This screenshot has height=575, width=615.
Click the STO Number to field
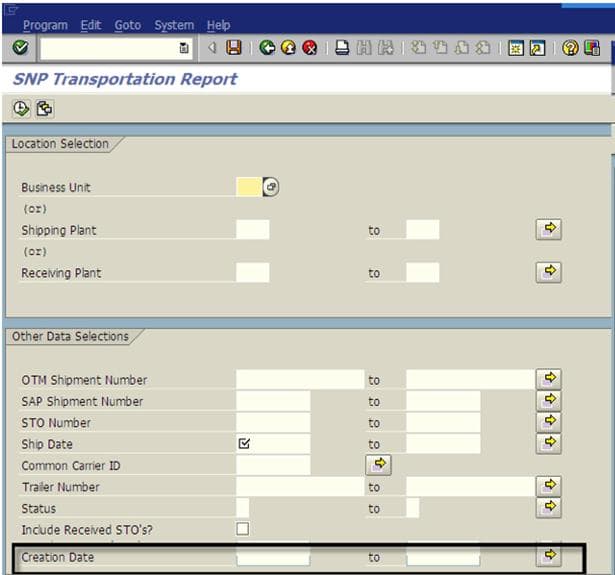coord(443,422)
